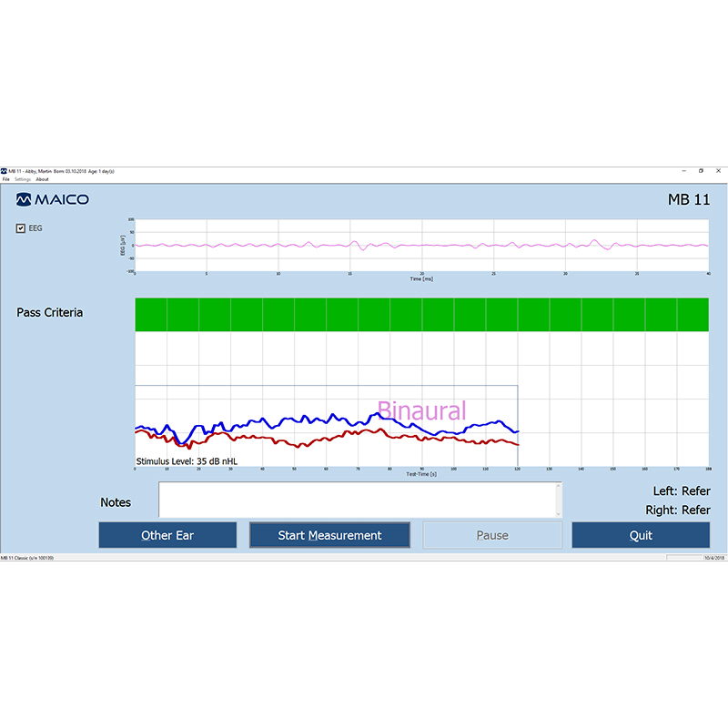Open the Settings menu
This screenshot has width=728, height=728.
point(22,179)
